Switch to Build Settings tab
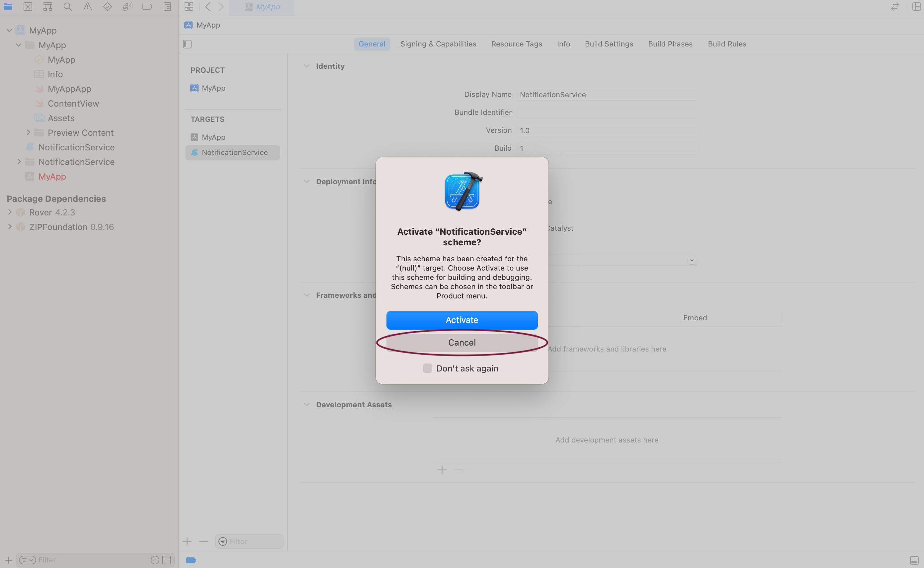This screenshot has height=568, width=924. tap(609, 44)
